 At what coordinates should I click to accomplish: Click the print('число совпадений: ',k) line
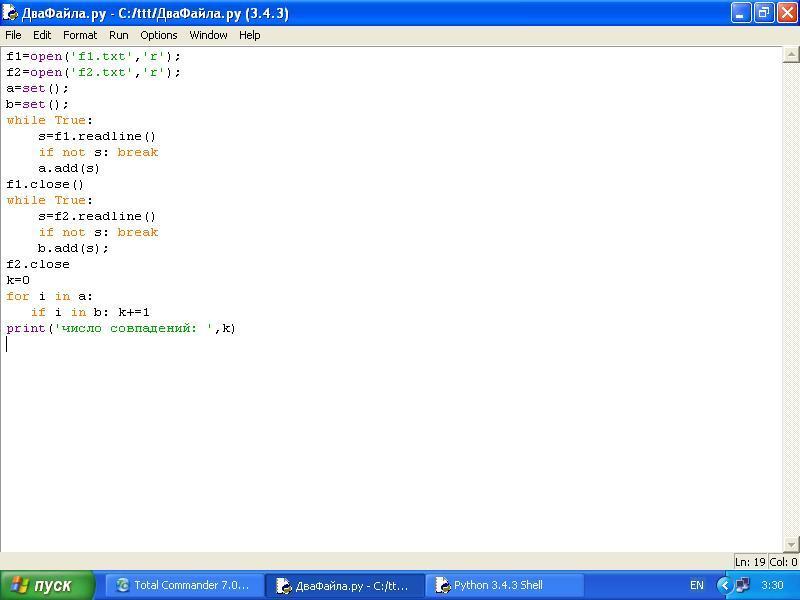(x=121, y=328)
